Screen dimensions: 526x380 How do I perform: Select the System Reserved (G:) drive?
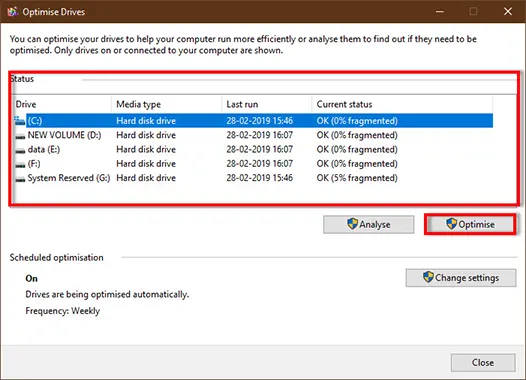coord(253,178)
